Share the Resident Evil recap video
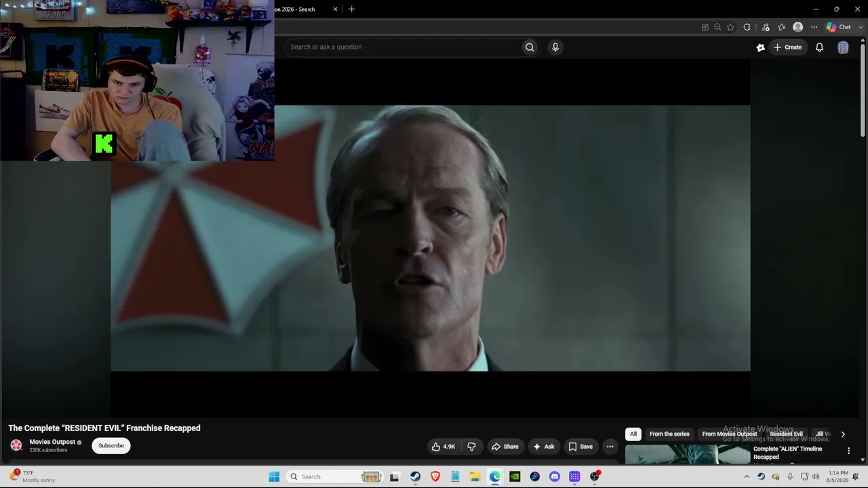This screenshot has height=488, width=868. 505,447
